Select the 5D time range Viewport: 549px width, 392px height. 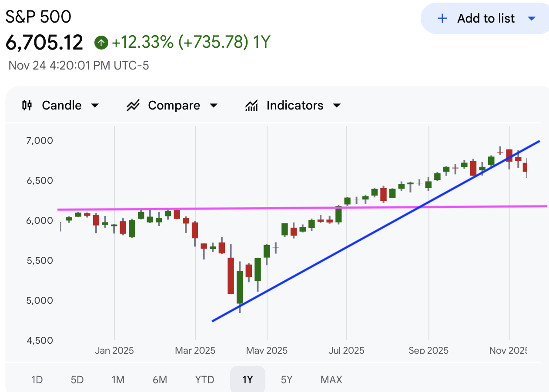pyautogui.click(x=77, y=380)
